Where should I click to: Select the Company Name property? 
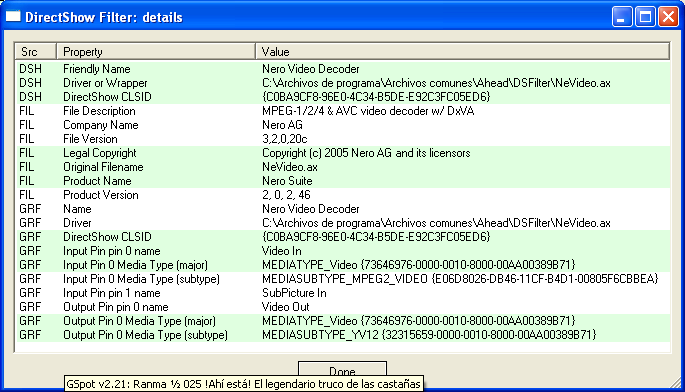(100, 125)
